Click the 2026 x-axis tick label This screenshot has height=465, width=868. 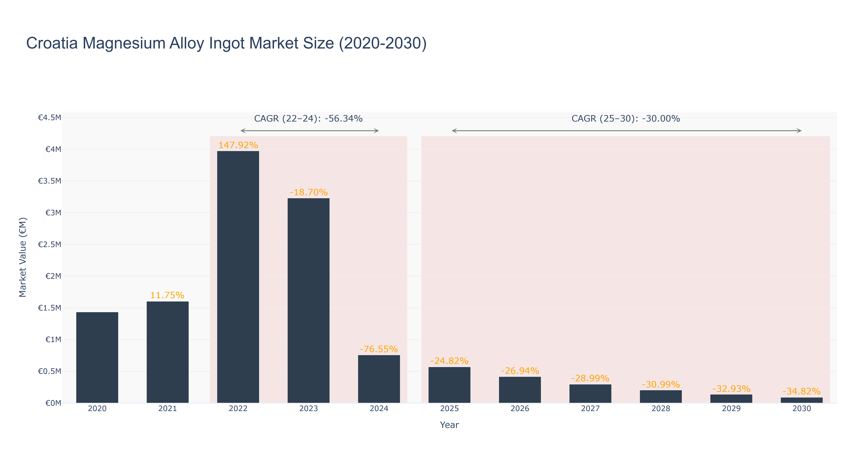(520, 409)
